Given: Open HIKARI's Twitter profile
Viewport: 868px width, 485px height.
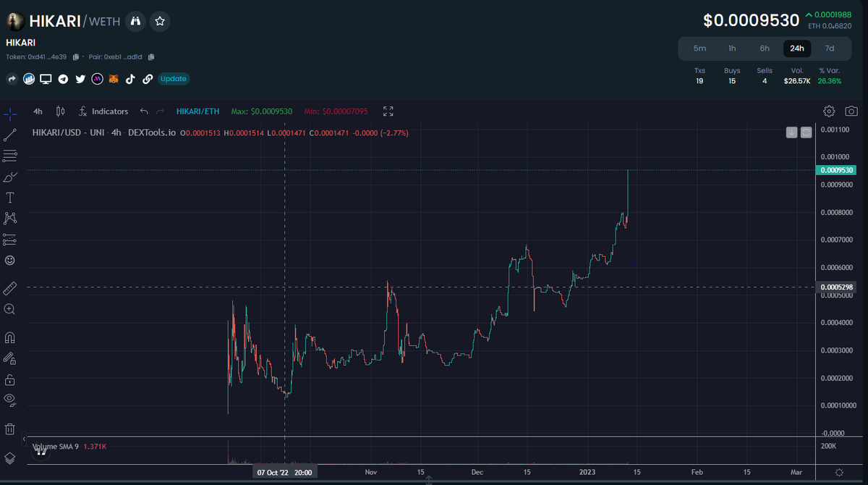Looking at the screenshot, I should click(80, 78).
